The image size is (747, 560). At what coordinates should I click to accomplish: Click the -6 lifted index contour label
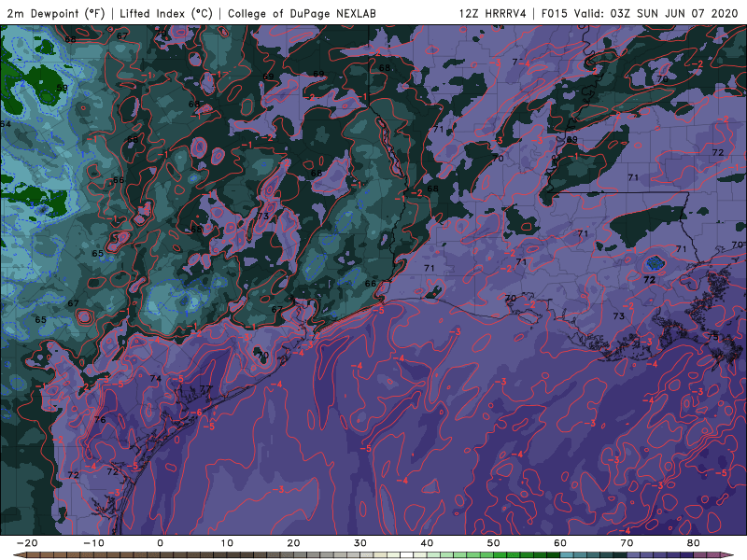[197, 413]
